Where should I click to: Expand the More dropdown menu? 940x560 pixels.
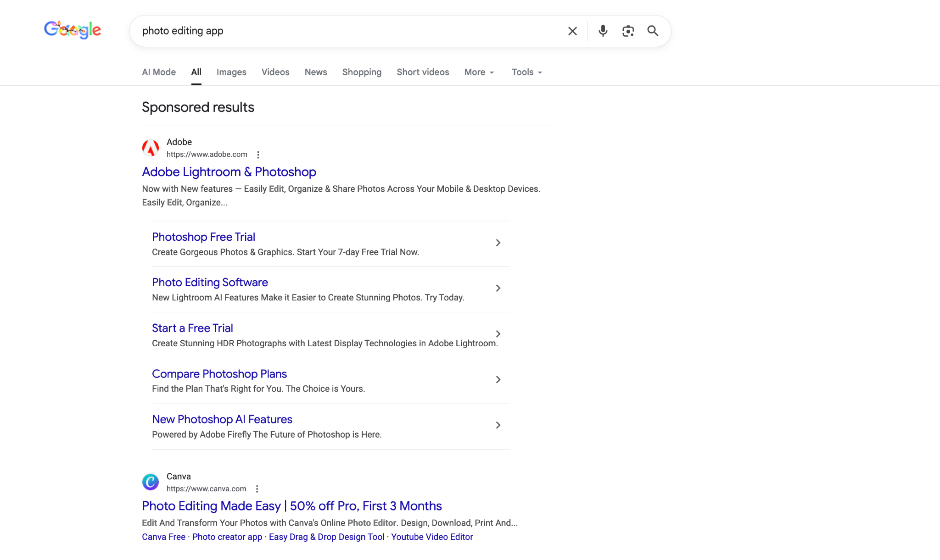(x=479, y=72)
